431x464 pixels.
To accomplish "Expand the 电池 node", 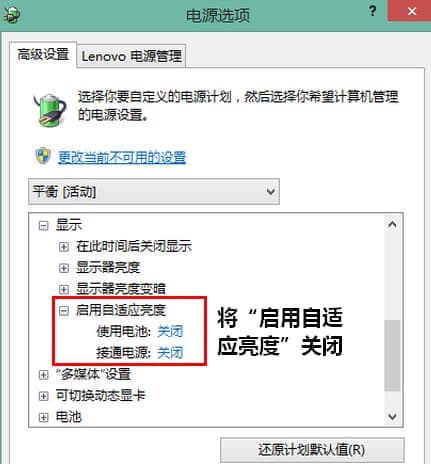I will tap(43, 417).
